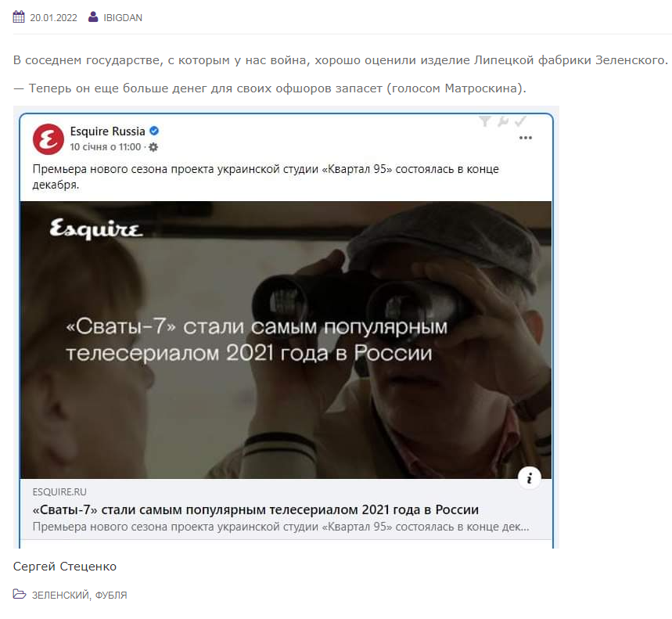Click the faded filter funnel icon
The width and height of the screenshot is (672, 619).
(485, 122)
